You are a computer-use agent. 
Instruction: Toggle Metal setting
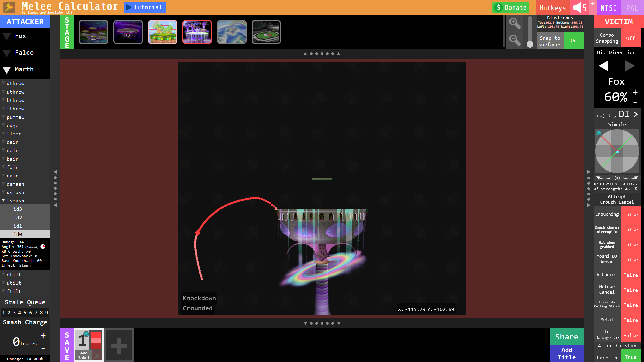coord(631,320)
